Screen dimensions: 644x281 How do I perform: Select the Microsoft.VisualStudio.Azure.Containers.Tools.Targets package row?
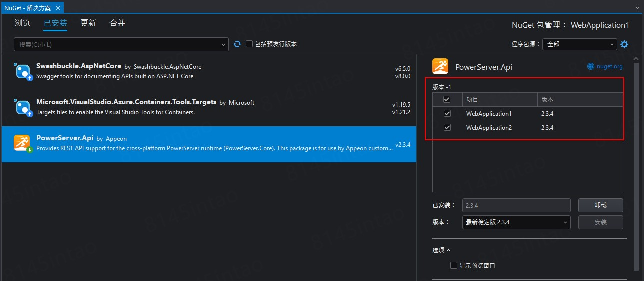pyautogui.click(x=209, y=108)
